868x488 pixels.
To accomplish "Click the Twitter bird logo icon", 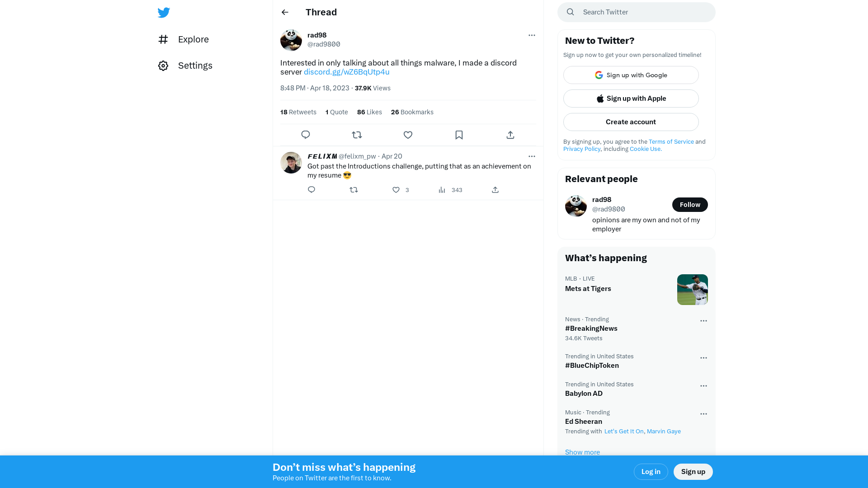I will pyautogui.click(x=164, y=12).
